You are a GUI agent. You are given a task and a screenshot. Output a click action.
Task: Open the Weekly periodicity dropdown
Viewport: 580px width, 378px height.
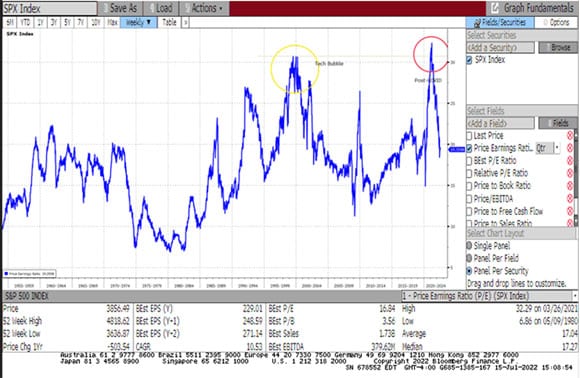pos(138,23)
